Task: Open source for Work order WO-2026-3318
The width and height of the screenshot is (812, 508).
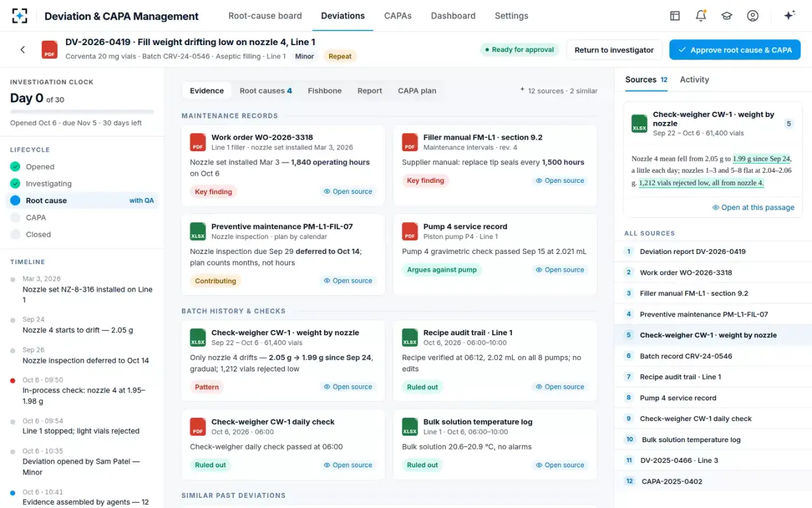Action: coord(348,191)
